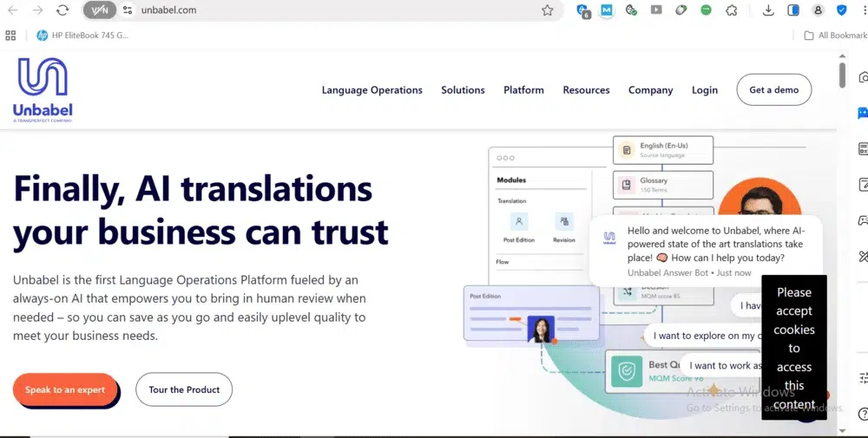Image resolution: width=868 pixels, height=438 pixels.
Task: Open the Extensions puzzle-piece menu
Action: [x=732, y=10]
